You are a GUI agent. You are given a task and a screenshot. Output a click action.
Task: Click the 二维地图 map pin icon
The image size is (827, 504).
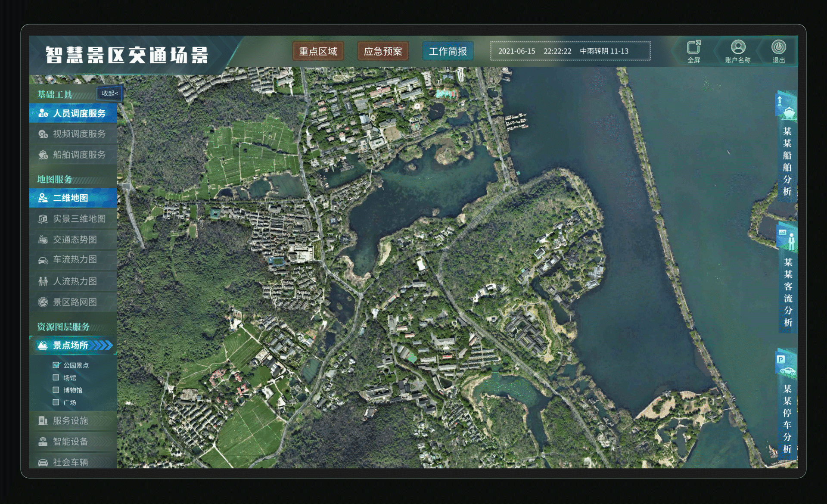[43, 198]
